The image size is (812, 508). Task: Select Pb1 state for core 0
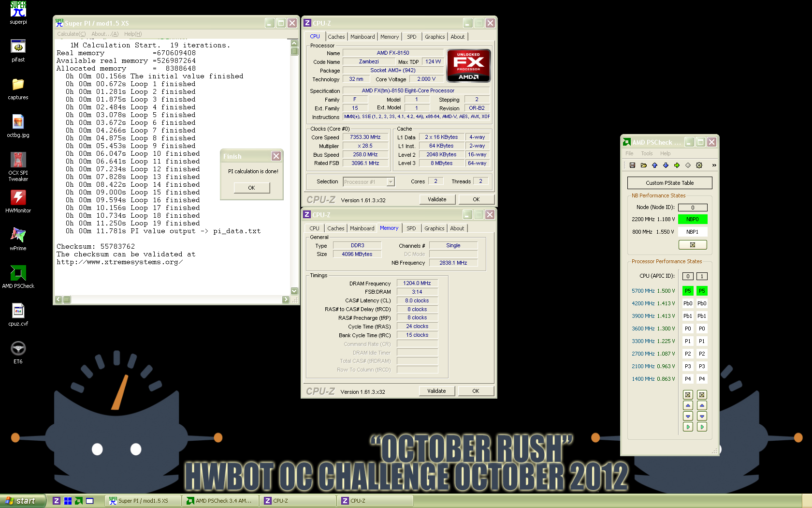click(688, 316)
